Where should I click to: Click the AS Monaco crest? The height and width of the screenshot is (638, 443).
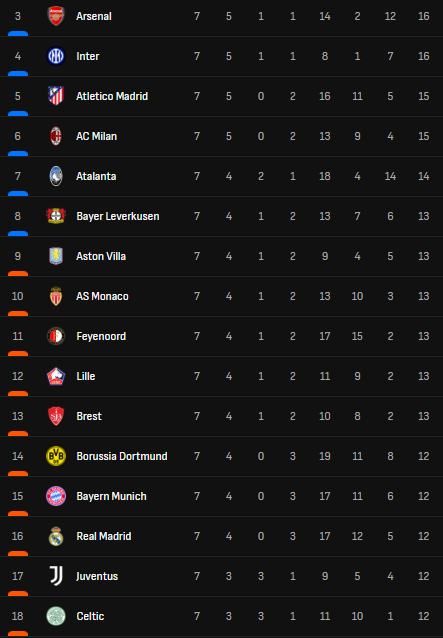coord(56,296)
